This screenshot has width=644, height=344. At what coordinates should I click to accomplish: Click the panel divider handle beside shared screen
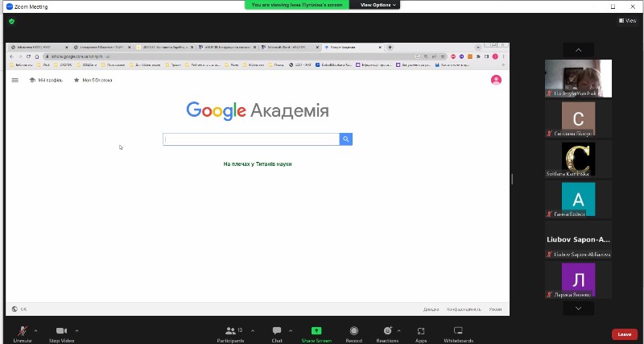tap(512, 179)
